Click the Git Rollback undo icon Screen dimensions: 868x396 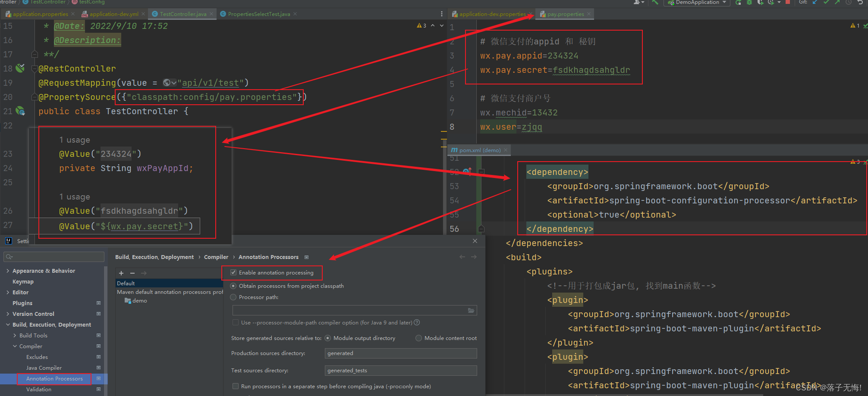pyautogui.click(x=860, y=2)
